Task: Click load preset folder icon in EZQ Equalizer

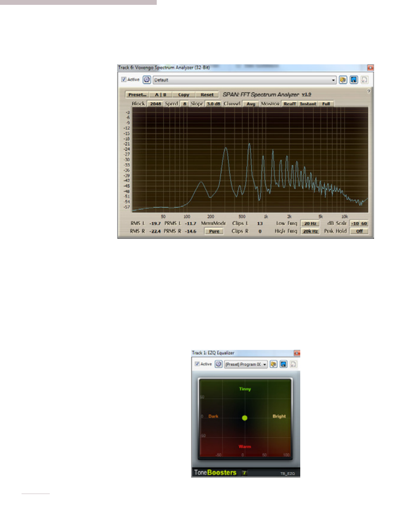Action: [273, 364]
